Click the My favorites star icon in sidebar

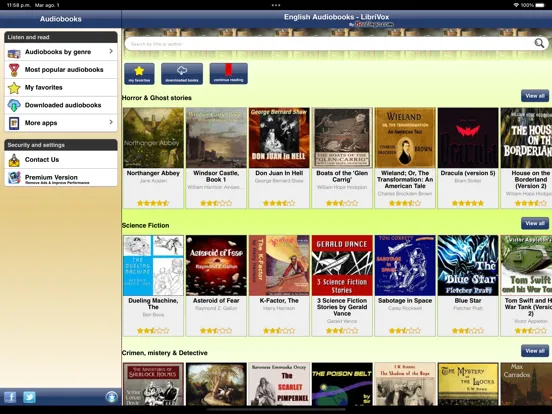(x=14, y=88)
